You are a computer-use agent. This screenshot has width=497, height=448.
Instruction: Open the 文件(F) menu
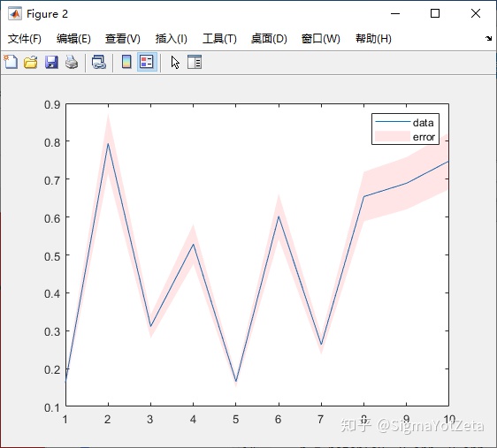click(x=25, y=39)
